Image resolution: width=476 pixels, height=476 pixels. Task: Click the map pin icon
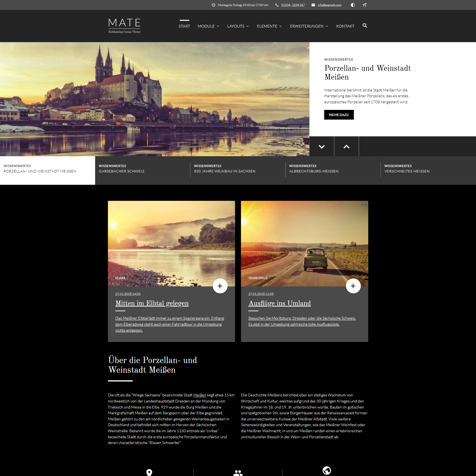tap(149, 472)
